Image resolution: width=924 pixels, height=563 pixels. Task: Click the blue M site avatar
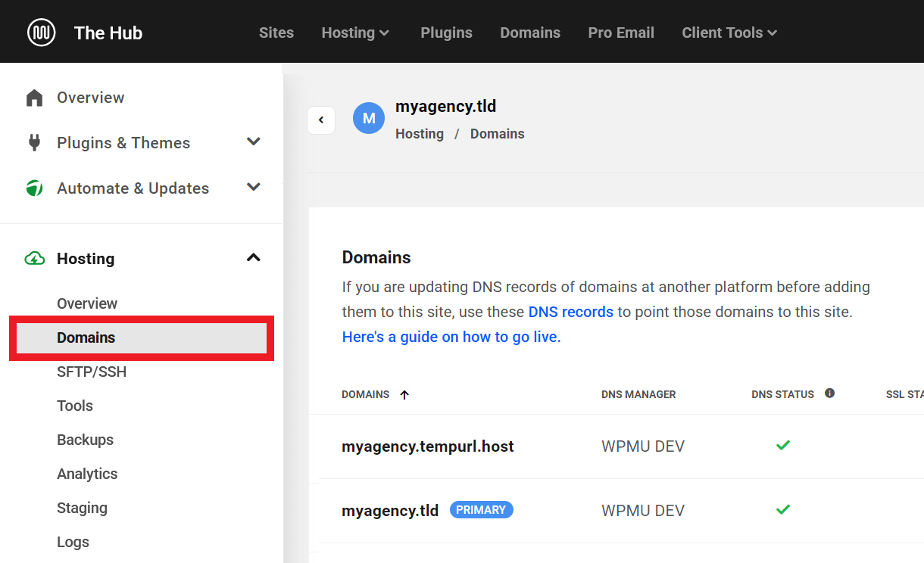pos(369,118)
